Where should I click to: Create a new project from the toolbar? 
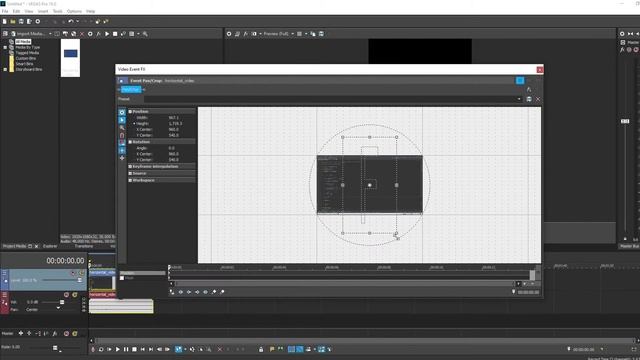[4, 21]
